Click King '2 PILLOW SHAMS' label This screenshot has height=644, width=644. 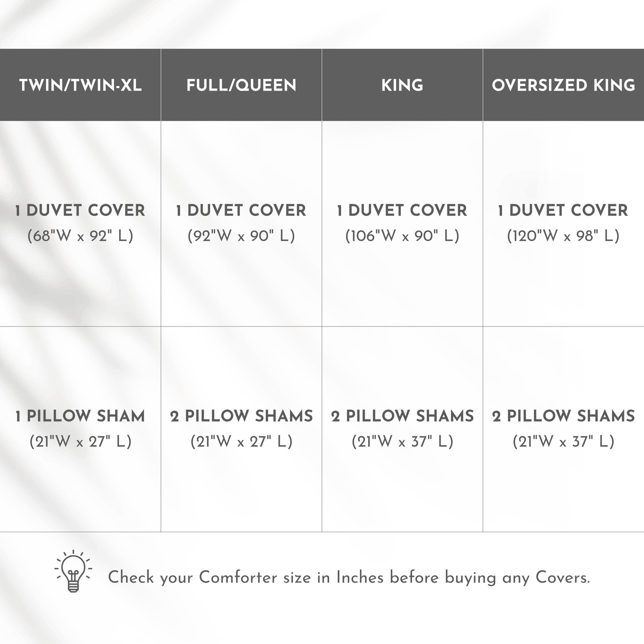[402, 416]
